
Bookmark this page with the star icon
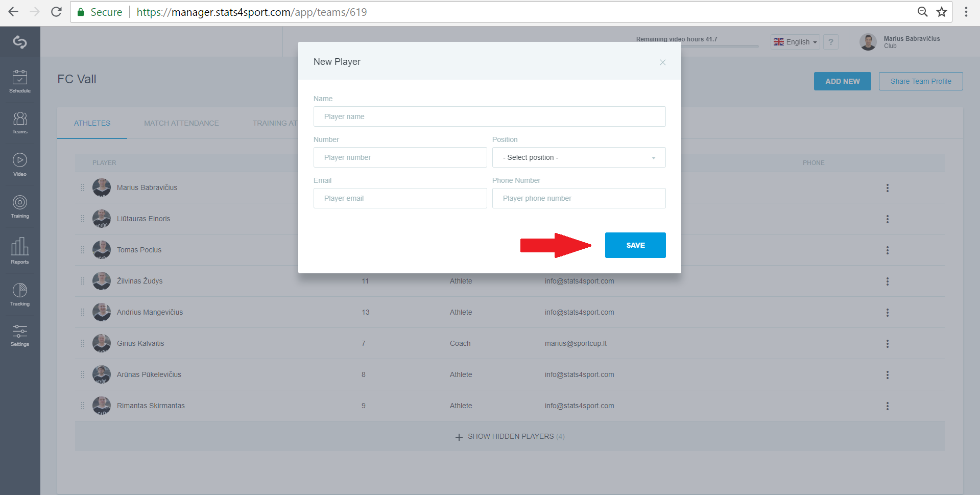[x=942, y=12]
